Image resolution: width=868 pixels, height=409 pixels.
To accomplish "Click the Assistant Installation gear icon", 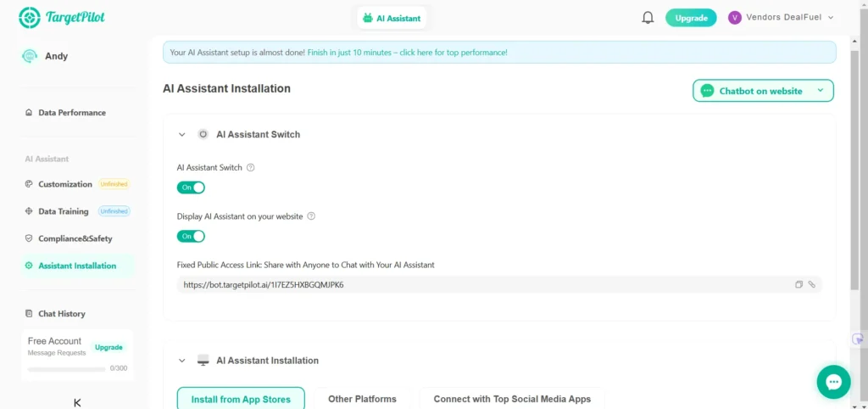I will [x=29, y=266].
